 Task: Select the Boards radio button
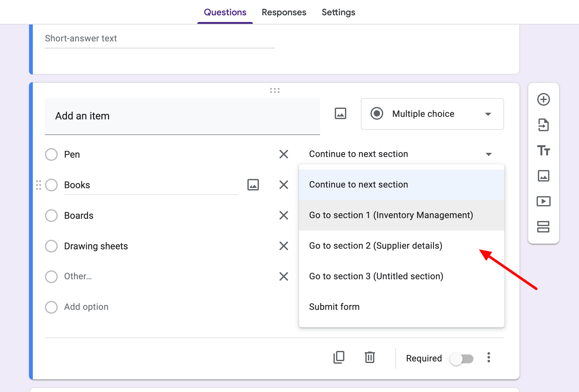coord(51,216)
